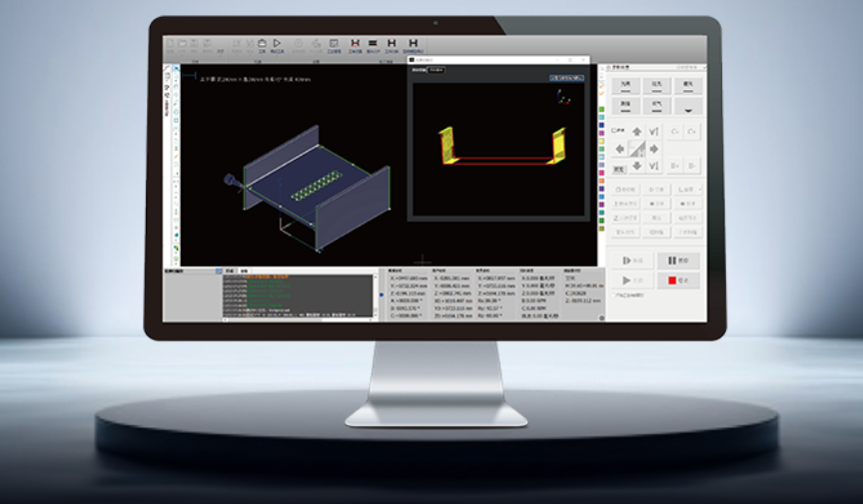Click the B+ axis jog button
The height and width of the screenshot is (504, 863).
click(x=675, y=166)
